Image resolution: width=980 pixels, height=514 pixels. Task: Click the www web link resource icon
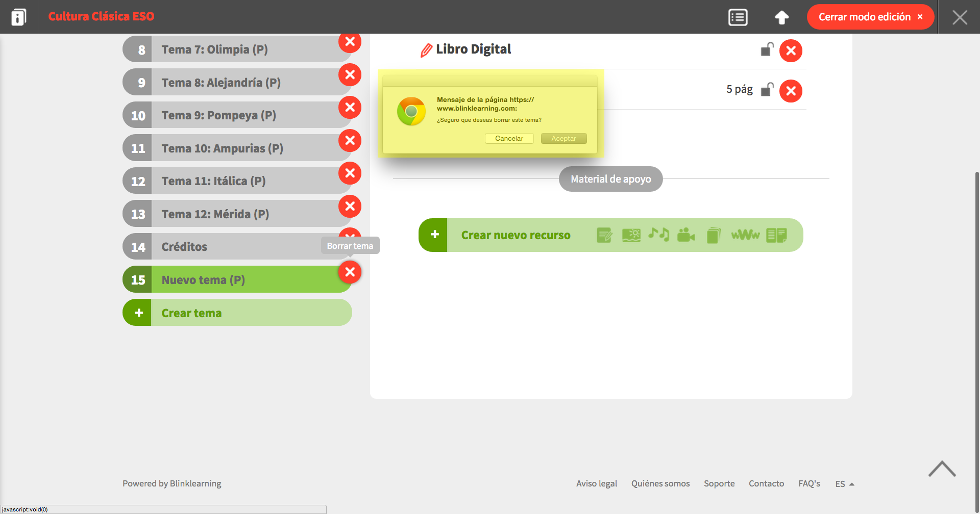click(745, 235)
